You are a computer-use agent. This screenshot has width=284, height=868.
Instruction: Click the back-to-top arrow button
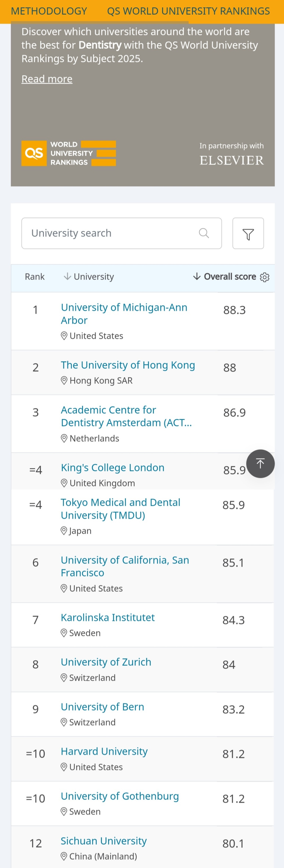click(x=260, y=463)
